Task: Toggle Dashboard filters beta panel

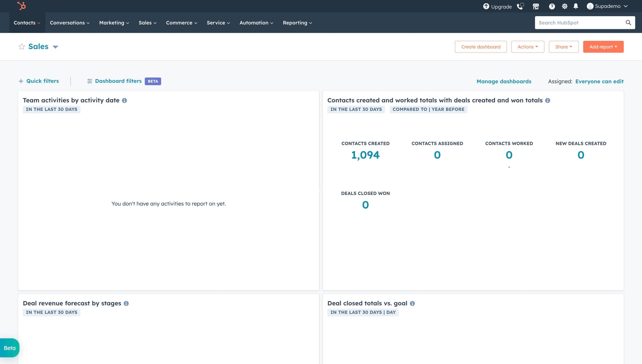Action: click(x=118, y=81)
